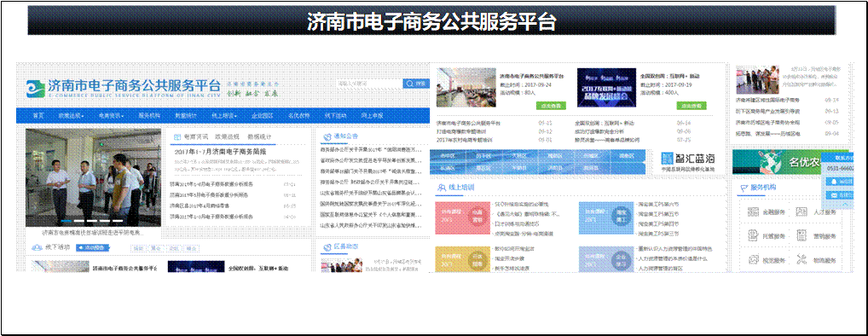This screenshot has height=336, width=868.
Task: Click the 智汇蓝海 logo banner
Action: point(688,162)
